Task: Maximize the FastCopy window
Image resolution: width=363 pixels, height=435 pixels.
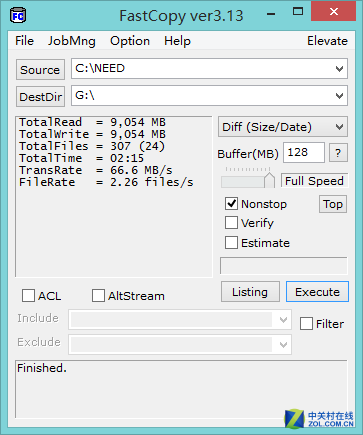Action: point(298,12)
